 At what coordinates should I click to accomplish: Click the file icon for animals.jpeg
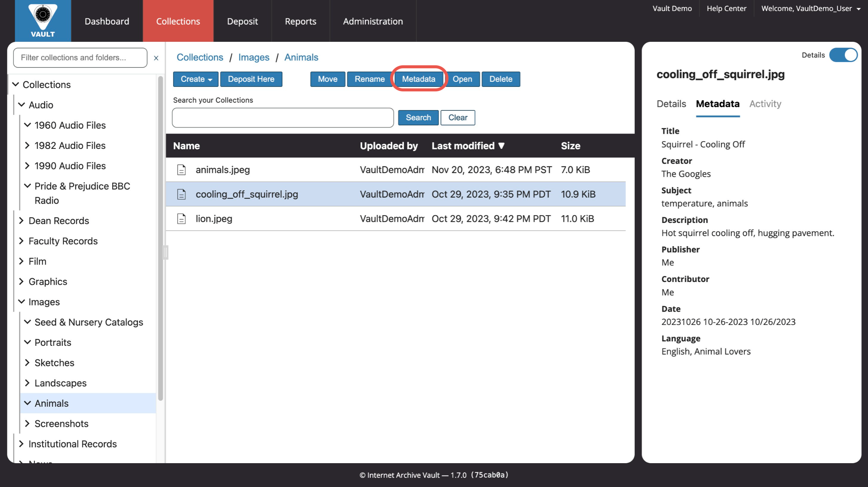point(182,170)
